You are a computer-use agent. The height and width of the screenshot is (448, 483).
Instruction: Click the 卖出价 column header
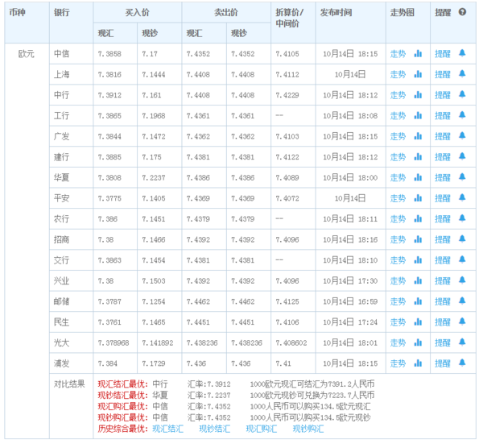(226, 12)
